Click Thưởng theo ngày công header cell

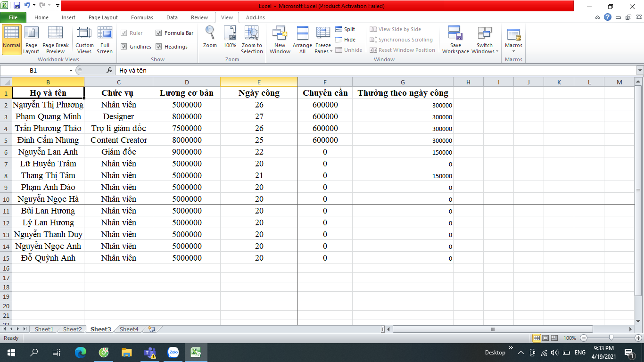403,93
